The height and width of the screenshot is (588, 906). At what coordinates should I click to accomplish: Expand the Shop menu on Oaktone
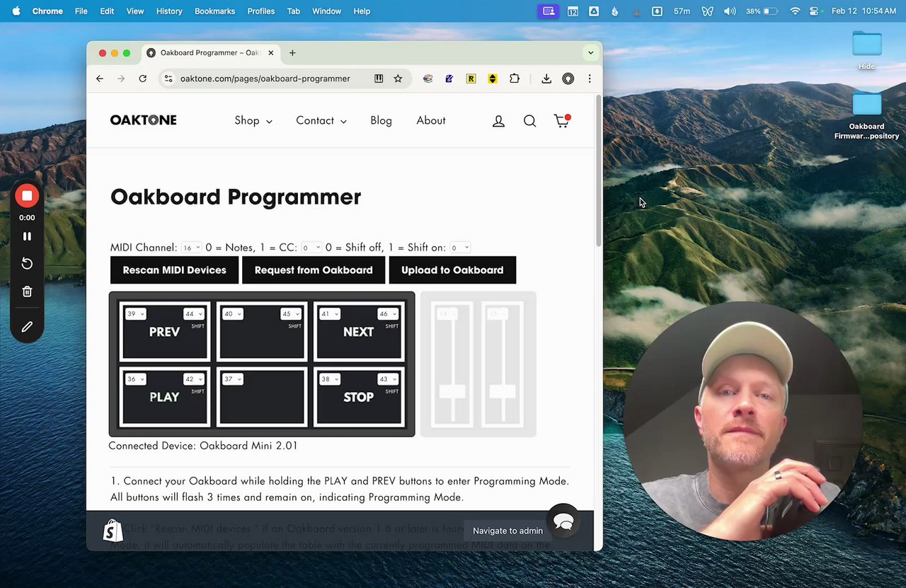(253, 121)
